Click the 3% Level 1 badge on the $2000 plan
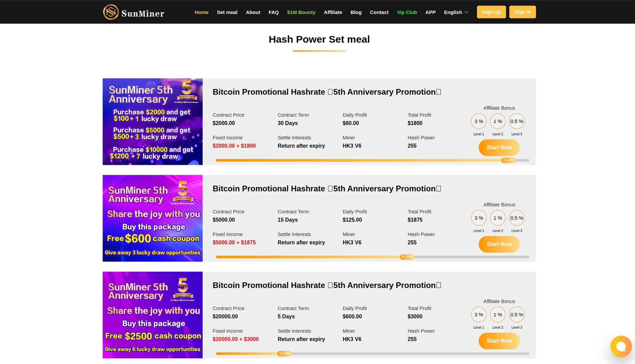 479,121
